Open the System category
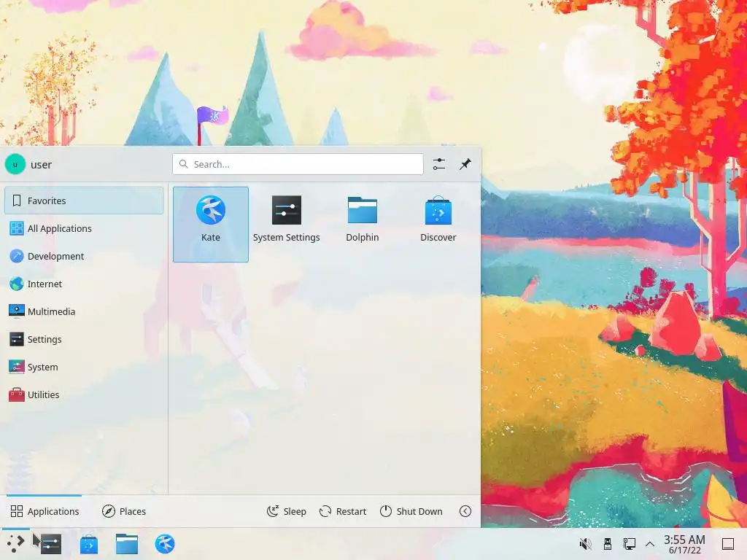747x560 pixels. [84, 367]
